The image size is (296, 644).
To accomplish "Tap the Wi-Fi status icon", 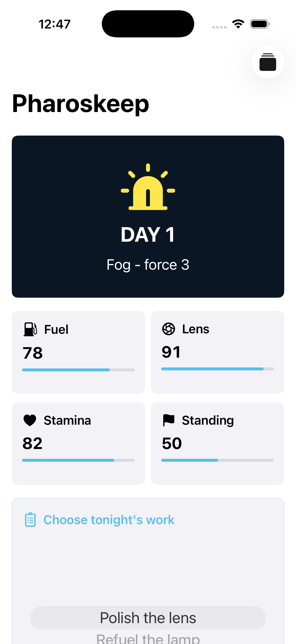I will [x=238, y=24].
